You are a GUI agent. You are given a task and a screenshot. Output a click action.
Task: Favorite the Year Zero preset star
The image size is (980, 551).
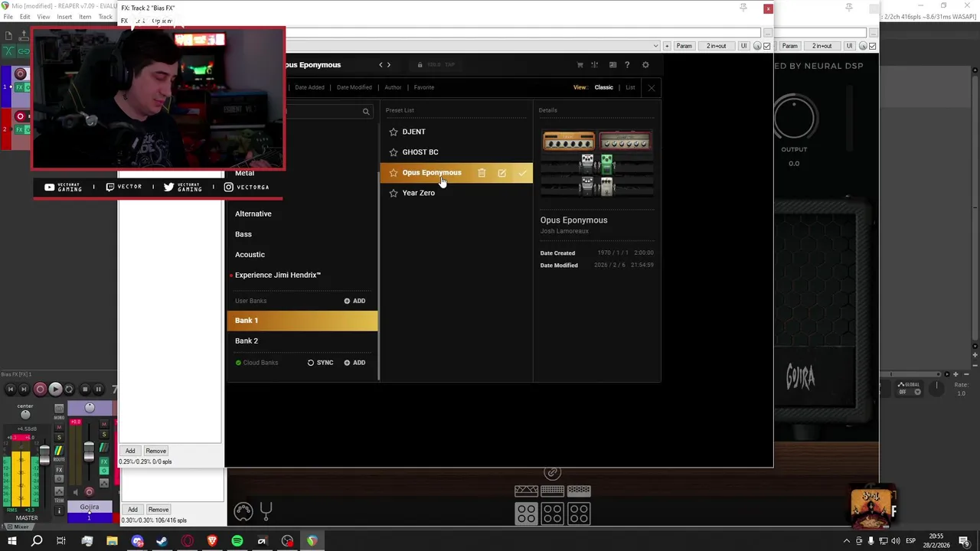[394, 193]
